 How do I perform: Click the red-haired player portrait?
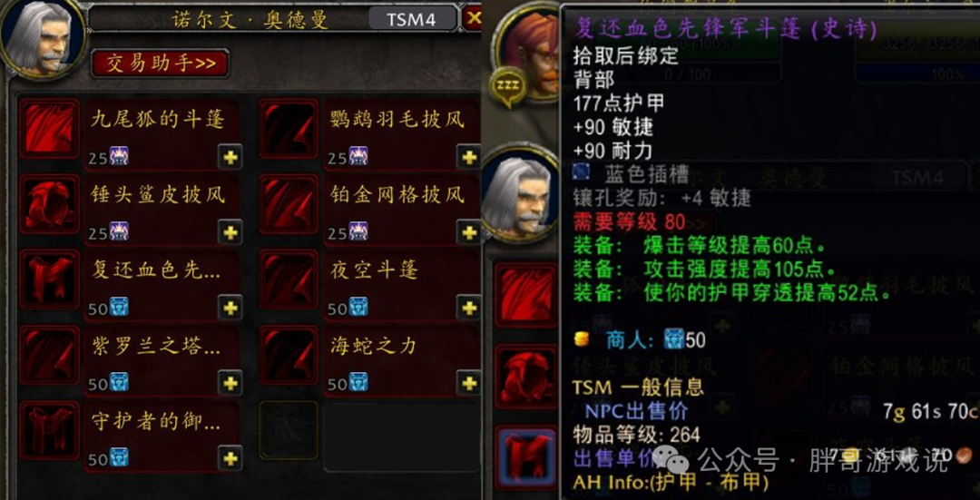tap(531, 50)
